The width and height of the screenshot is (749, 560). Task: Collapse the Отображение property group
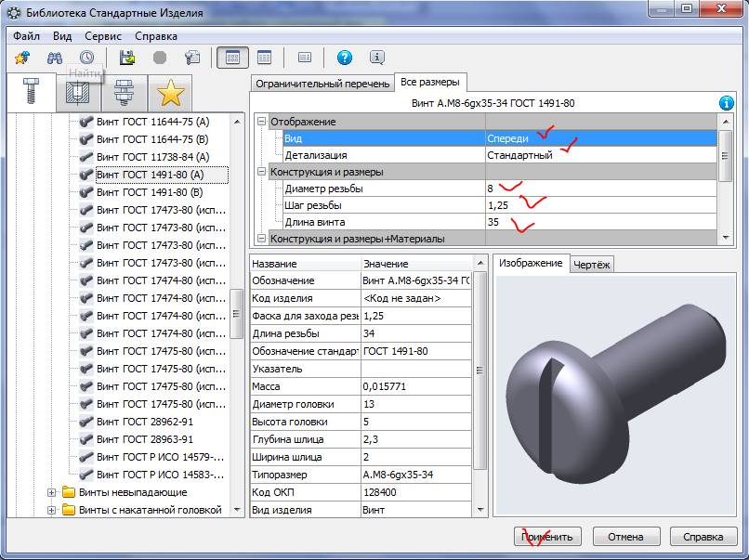pyautogui.click(x=261, y=122)
